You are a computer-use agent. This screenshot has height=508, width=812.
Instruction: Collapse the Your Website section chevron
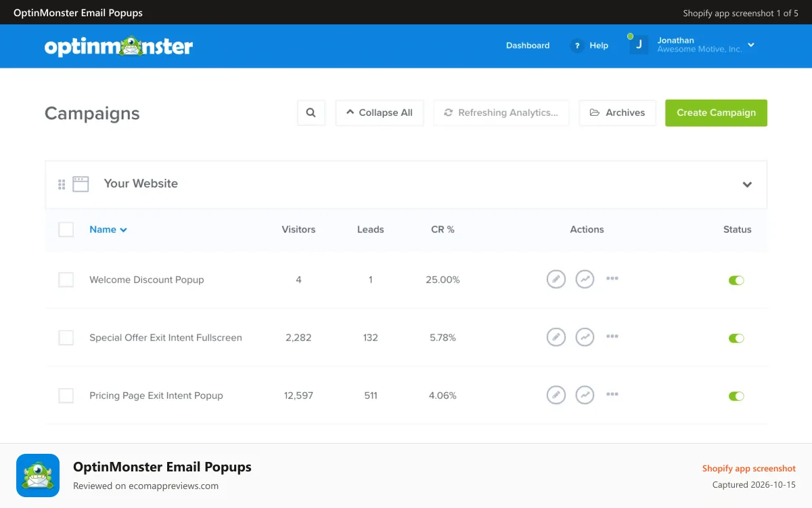click(747, 184)
